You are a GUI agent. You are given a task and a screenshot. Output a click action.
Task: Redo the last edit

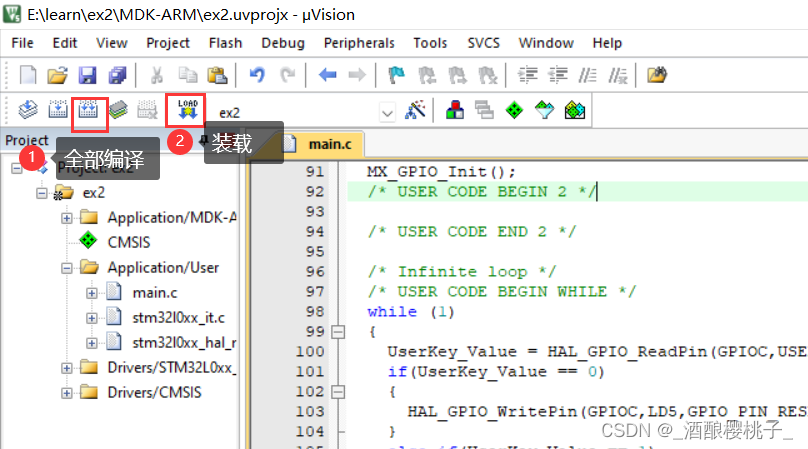[287, 75]
